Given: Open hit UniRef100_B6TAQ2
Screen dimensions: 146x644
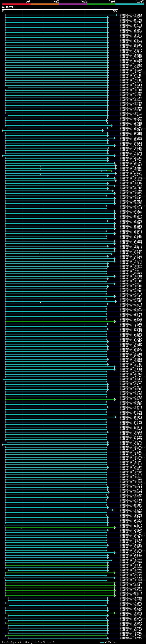Looking at the screenshot, I should click(131, 20).
